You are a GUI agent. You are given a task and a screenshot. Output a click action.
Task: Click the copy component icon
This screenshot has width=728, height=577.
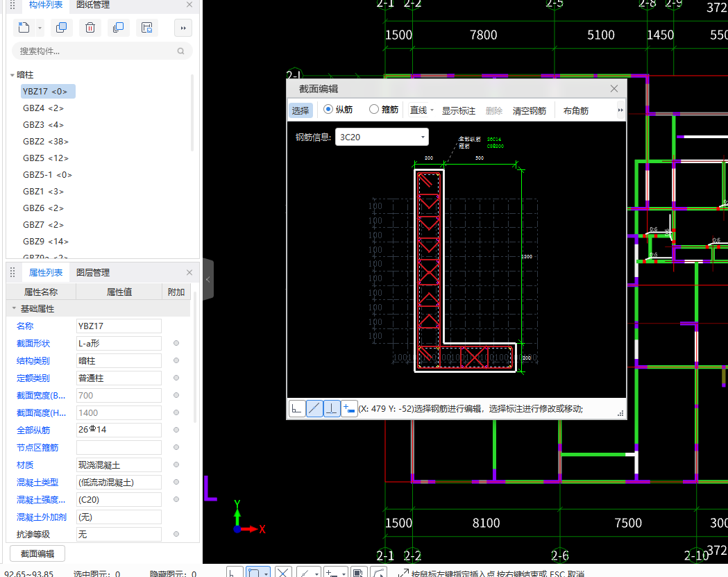(x=61, y=28)
